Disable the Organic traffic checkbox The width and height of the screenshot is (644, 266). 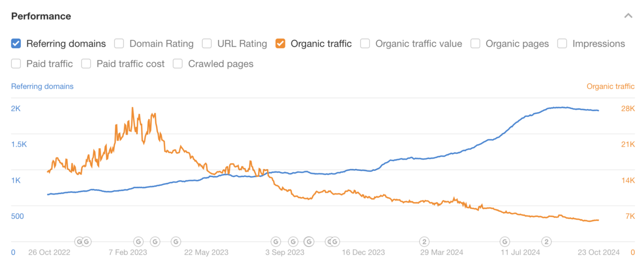[280, 44]
